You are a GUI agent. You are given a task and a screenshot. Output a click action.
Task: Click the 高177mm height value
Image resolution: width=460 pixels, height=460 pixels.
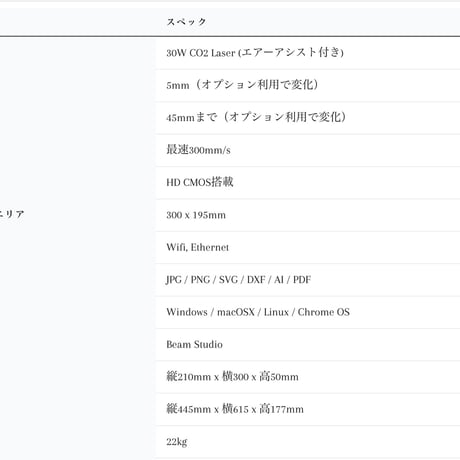[x=281, y=409]
